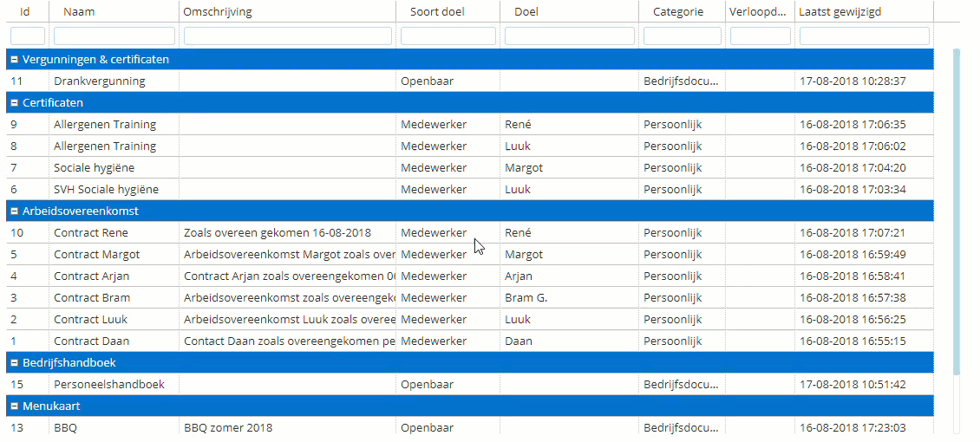
Task: Select the Drankvergunning row
Action: (470, 81)
